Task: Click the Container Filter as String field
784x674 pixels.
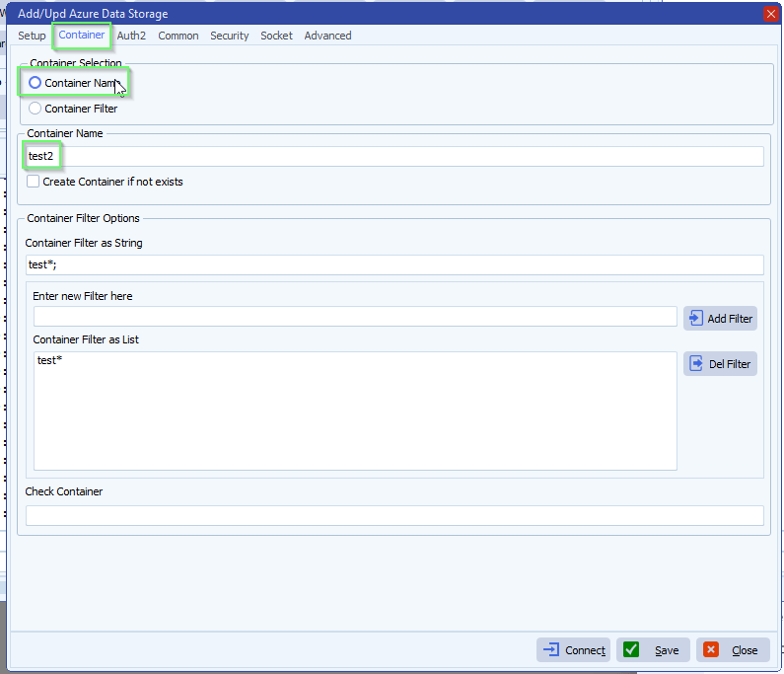Action: pyautogui.click(x=394, y=264)
